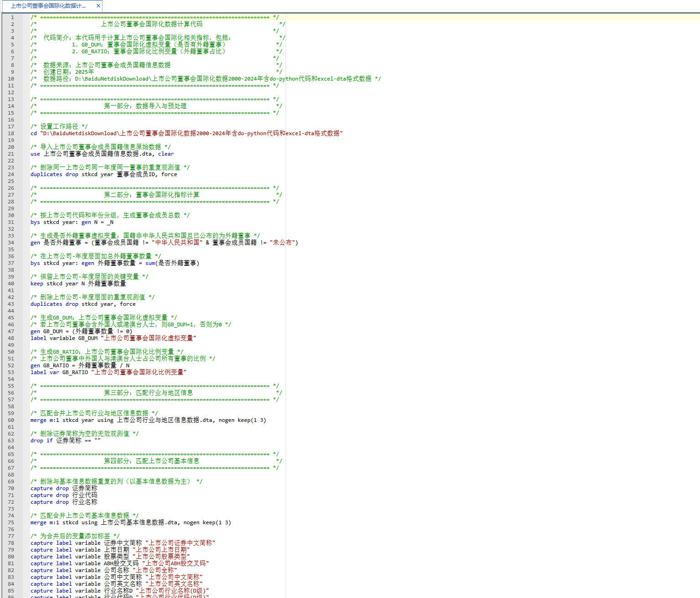Screen dimensions: 700x598
Task: Click the 'keep stkcd year N 外籍董事数量' line
Action: (78, 284)
